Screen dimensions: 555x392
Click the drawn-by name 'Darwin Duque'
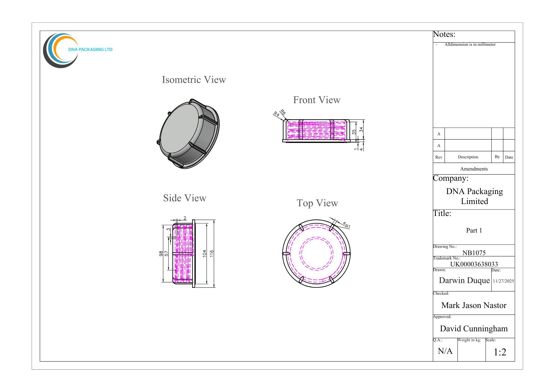click(464, 281)
